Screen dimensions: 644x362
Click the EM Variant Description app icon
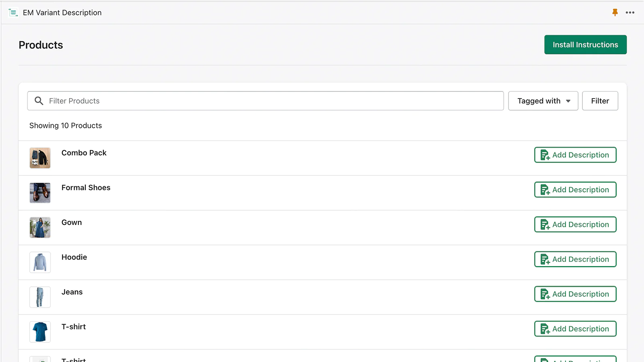13,13
